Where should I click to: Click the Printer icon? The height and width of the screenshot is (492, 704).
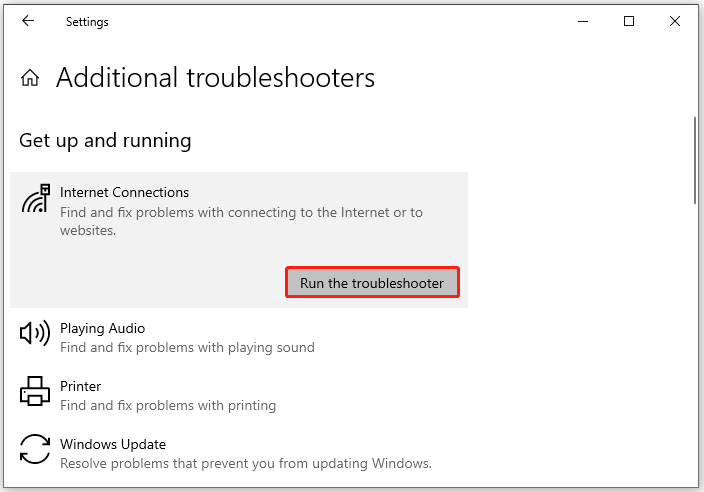point(35,391)
